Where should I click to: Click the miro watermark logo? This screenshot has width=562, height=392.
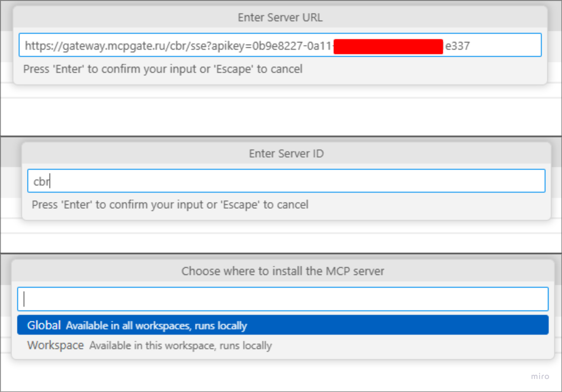(540, 376)
